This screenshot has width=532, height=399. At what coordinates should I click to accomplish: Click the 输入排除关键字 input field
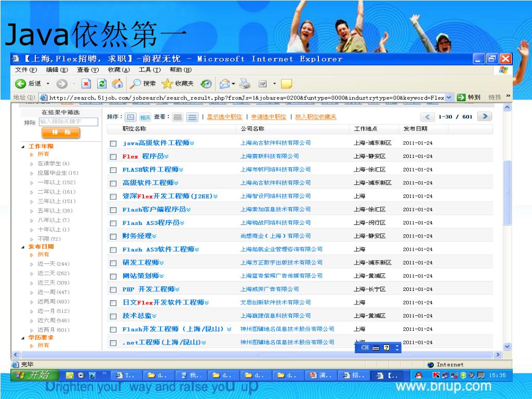pos(69,122)
